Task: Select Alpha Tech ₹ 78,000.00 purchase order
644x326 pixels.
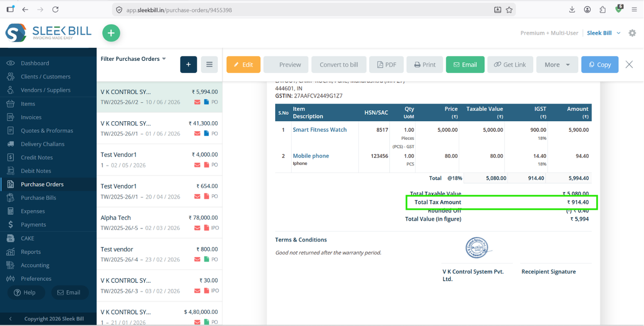Action: (159, 222)
